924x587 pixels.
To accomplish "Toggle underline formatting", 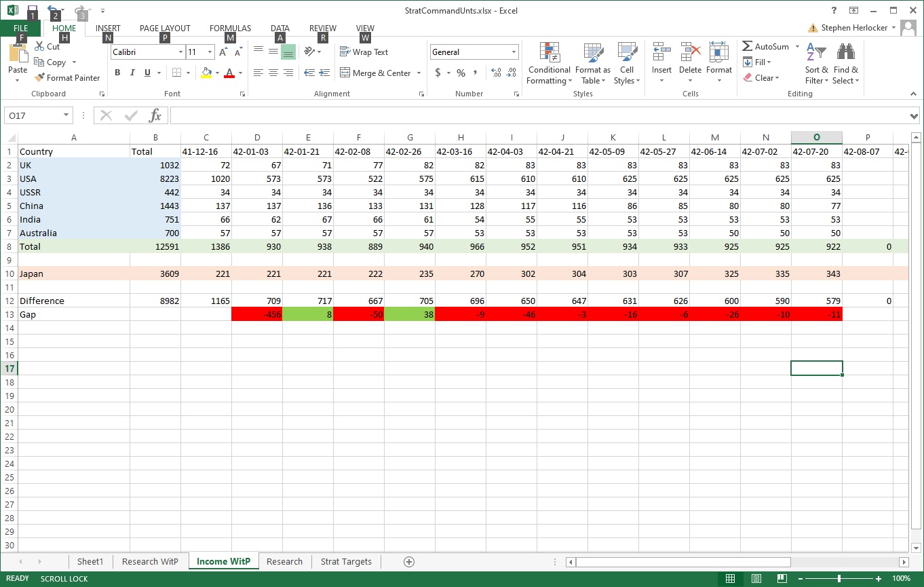I will point(147,73).
